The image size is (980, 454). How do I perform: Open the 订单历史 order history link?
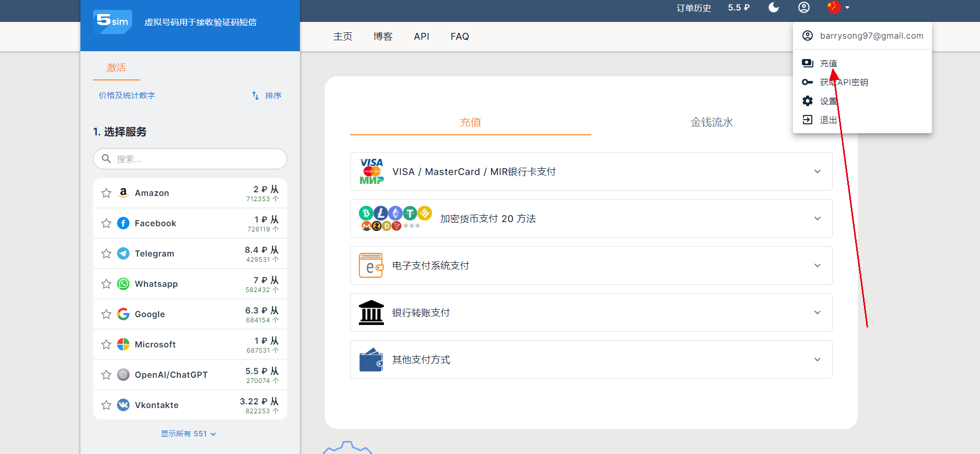[693, 8]
